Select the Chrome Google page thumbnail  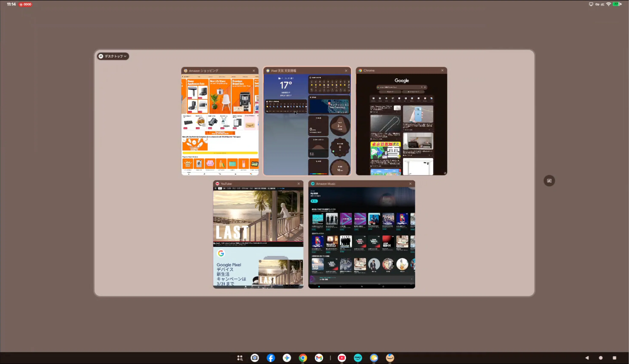click(401, 124)
